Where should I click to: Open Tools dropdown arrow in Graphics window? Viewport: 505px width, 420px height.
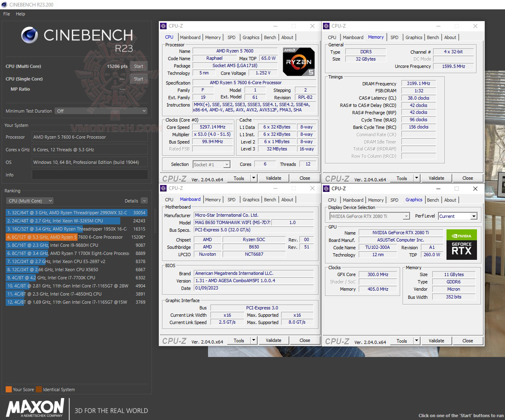(416, 340)
